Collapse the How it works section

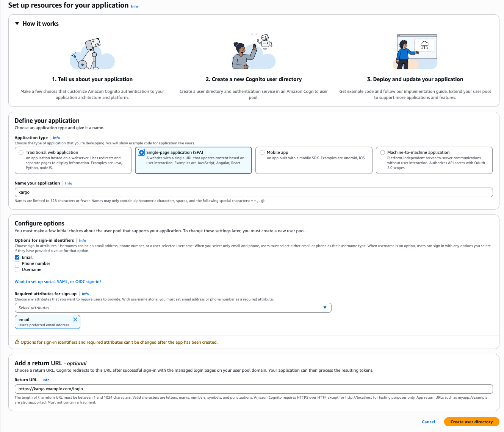click(17, 23)
